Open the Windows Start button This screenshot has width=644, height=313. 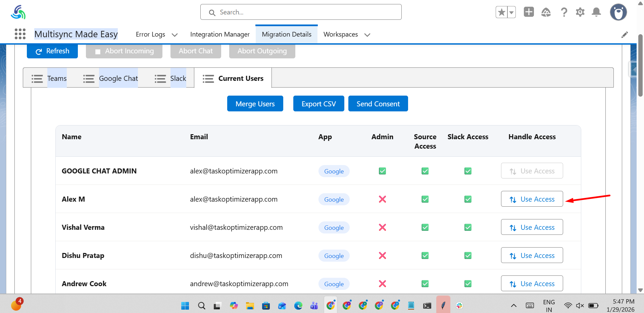[x=185, y=306]
